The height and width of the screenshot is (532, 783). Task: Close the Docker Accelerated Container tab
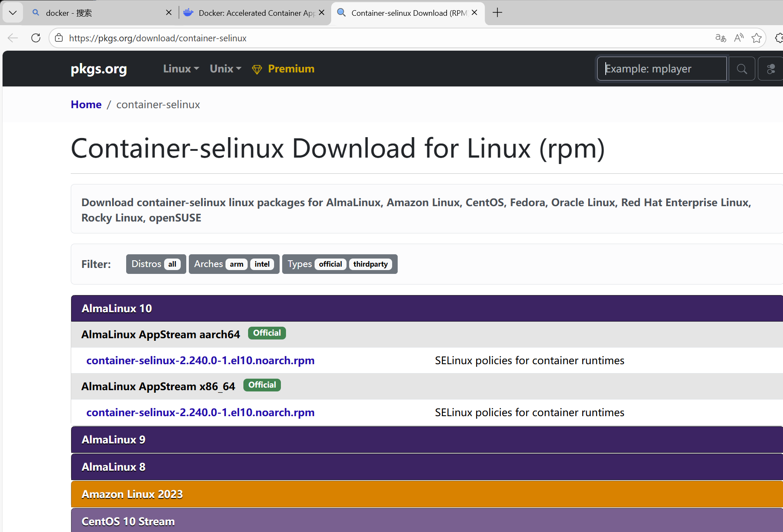coord(322,13)
